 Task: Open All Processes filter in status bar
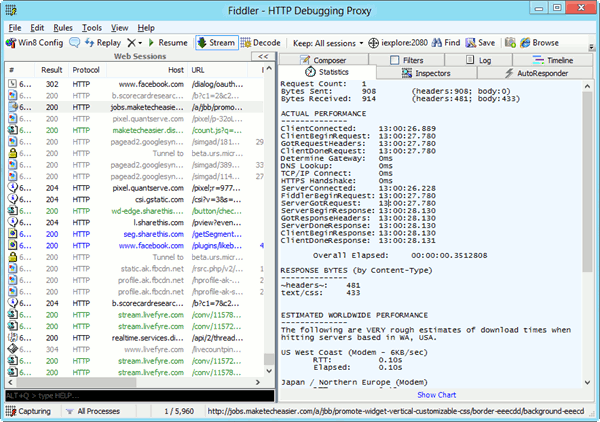tap(93, 411)
